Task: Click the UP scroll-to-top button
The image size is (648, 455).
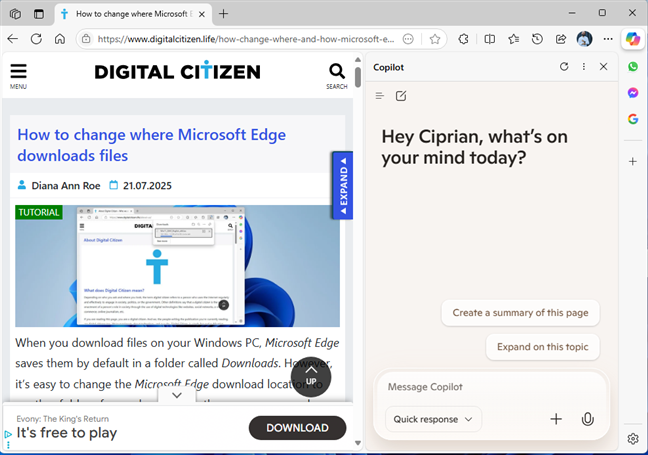Action: coord(311,376)
